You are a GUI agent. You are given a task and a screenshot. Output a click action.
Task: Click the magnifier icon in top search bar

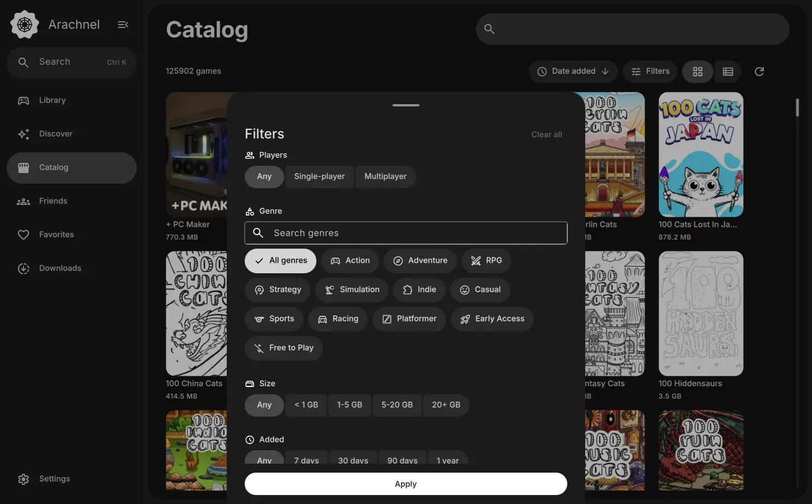pyautogui.click(x=489, y=29)
